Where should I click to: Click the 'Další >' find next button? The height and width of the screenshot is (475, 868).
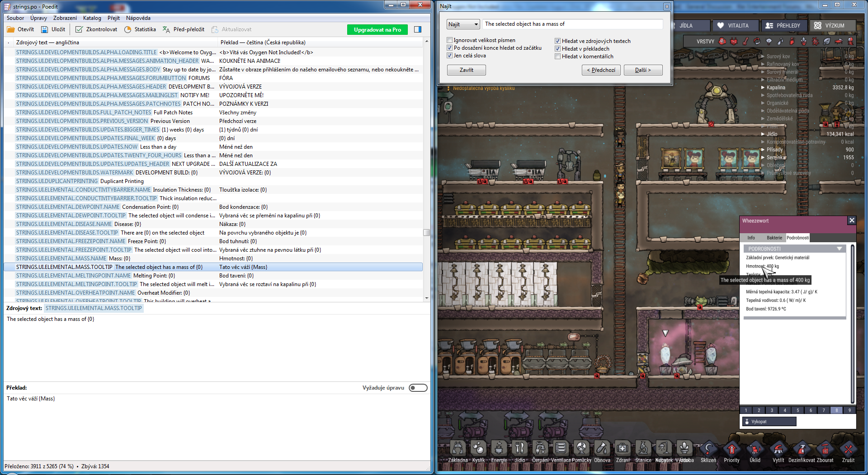click(x=643, y=70)
